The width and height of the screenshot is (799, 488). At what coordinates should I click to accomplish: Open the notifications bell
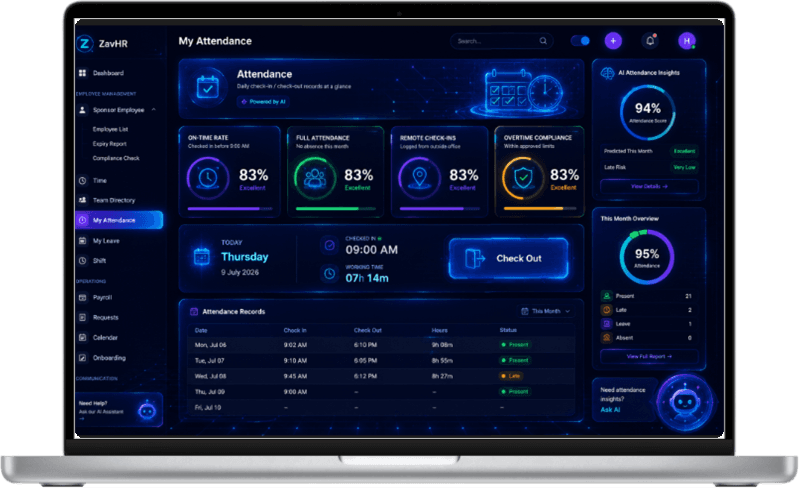[x=650, y=41]
